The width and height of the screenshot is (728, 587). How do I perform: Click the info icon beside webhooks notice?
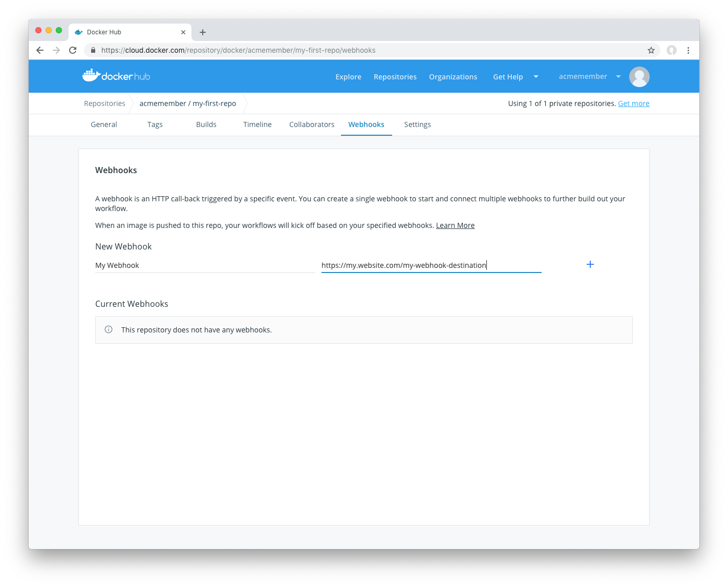(x=108, y=329)
